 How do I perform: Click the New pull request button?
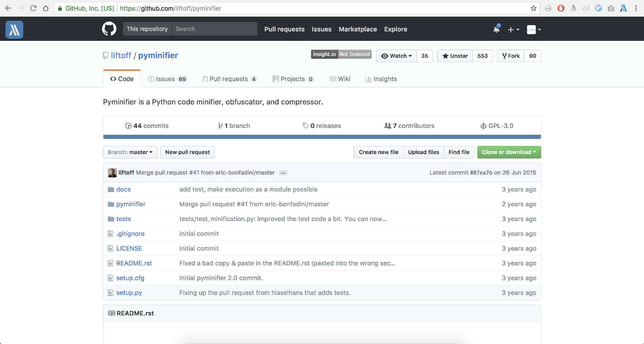pos(187,152)
